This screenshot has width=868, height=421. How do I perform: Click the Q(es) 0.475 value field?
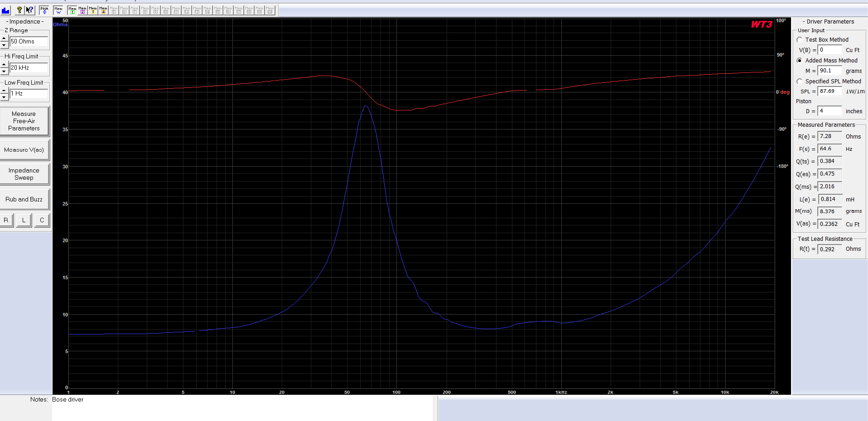(830, 174)
